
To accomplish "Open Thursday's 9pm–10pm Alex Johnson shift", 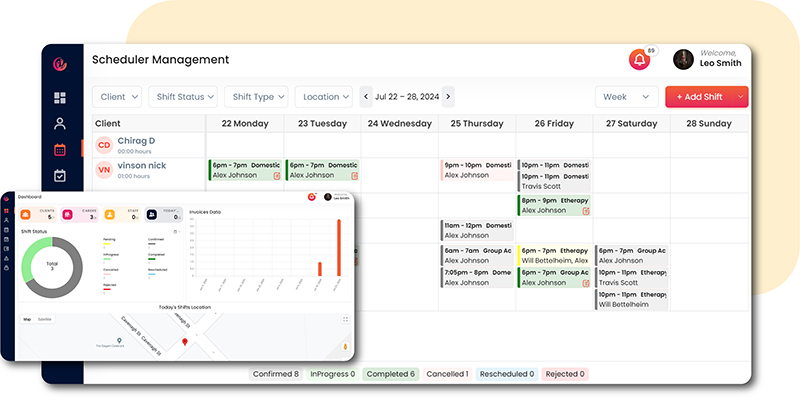I will click(476, 170).
